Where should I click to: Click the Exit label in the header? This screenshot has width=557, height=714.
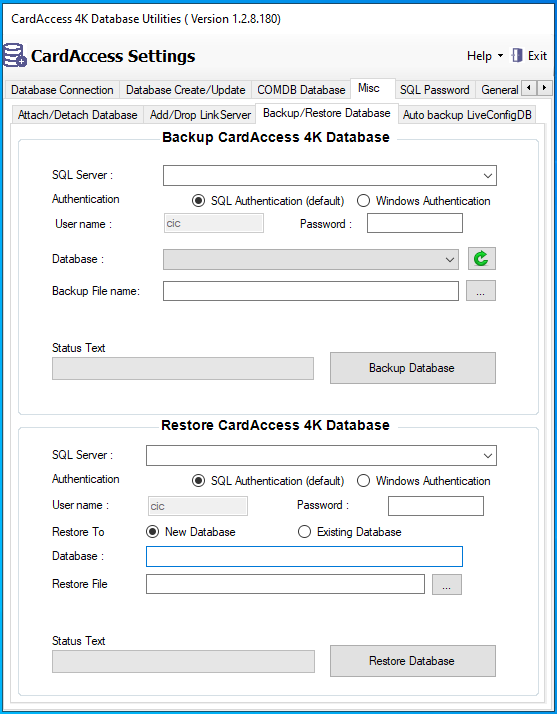[x=537, y=56]
